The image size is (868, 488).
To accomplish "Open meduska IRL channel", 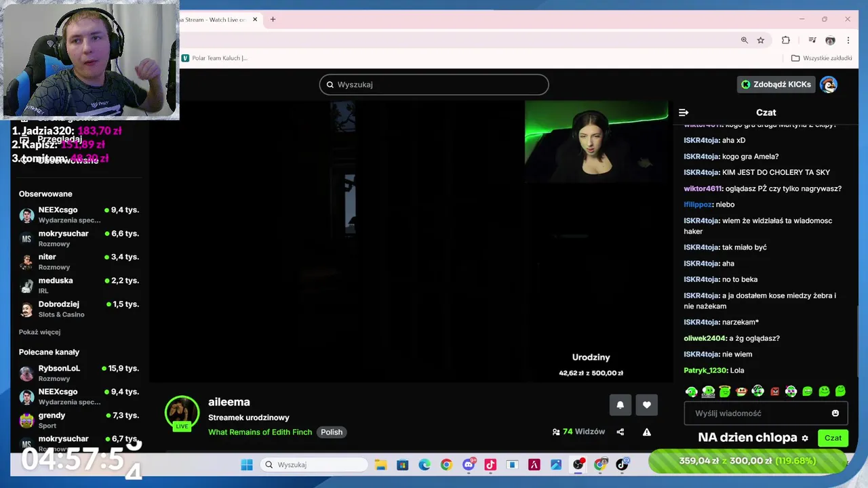I will (79, 285).
